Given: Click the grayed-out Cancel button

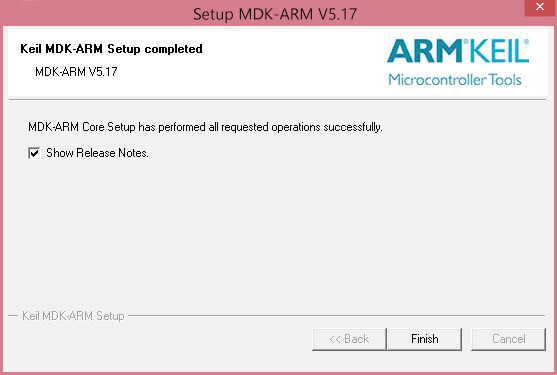Looking at the screenshot, I should (x=508, y=339).
